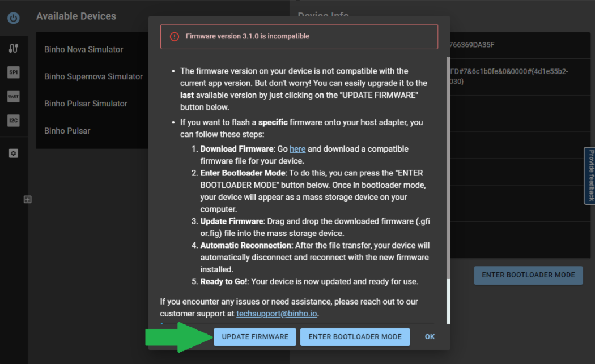
Task: Click the power icon in the sidebar
Action: coord(14,18)
